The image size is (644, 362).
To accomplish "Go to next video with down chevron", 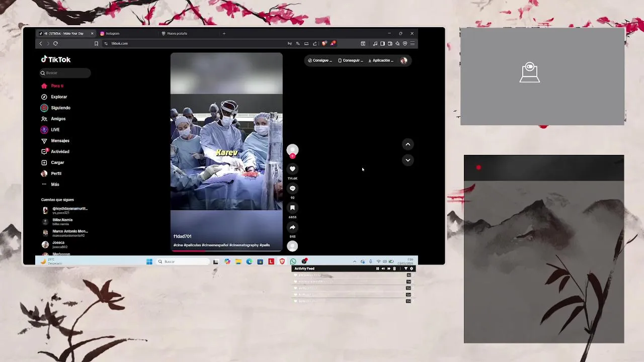I will click(408, 160).
